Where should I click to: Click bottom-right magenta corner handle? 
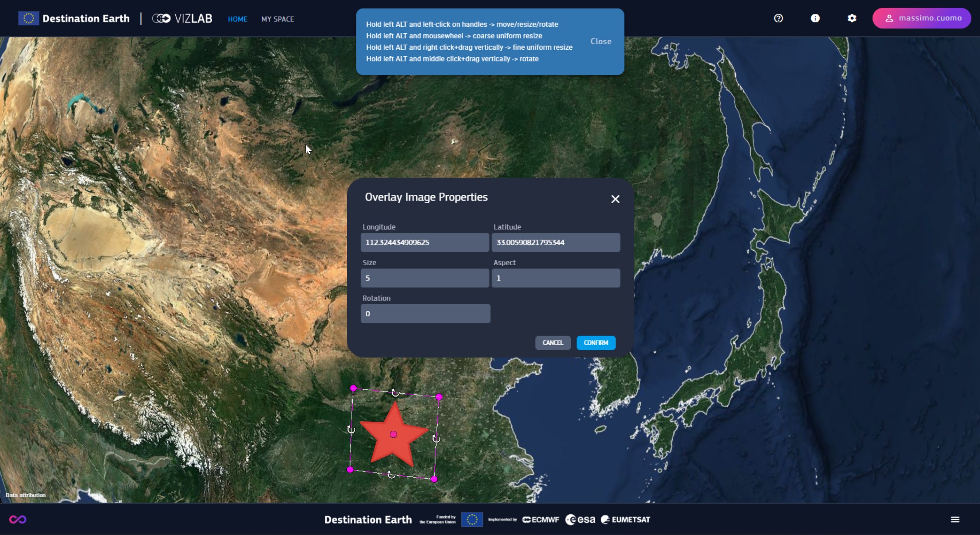[x=434, y=479]
